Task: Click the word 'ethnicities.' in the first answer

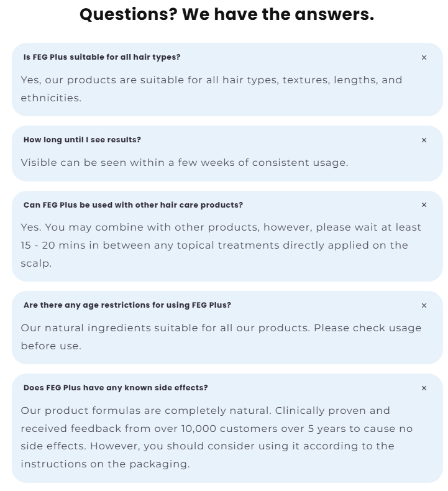Action: (51, 98)
